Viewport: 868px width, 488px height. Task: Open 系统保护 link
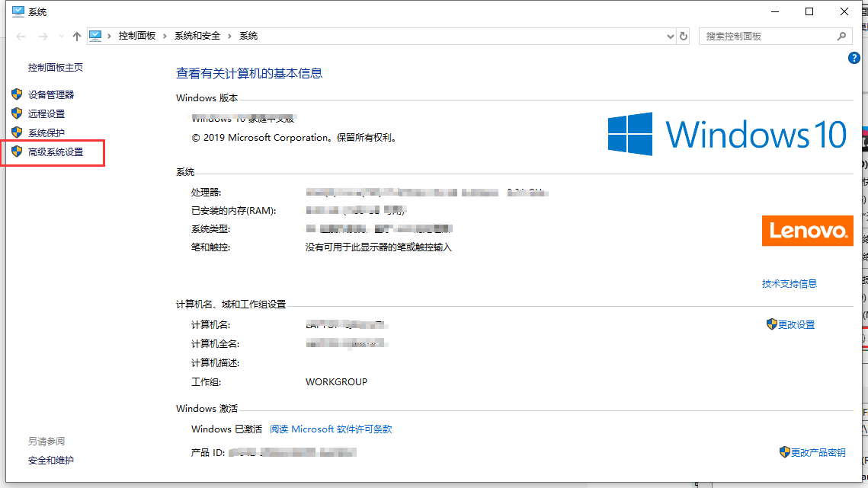[x=46, y=132]
